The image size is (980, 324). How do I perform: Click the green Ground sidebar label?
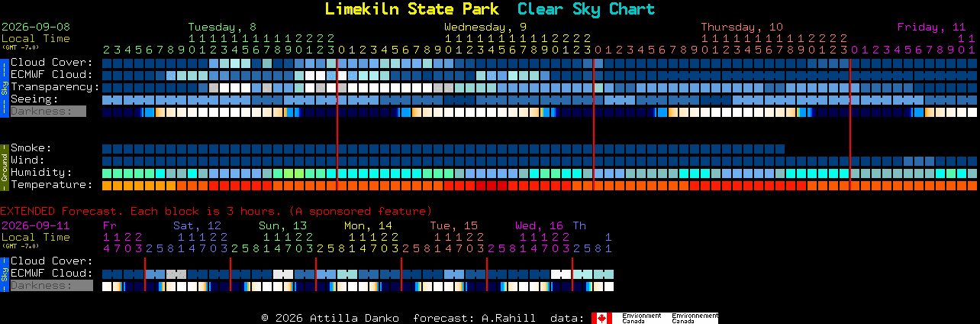pos(4,166)
